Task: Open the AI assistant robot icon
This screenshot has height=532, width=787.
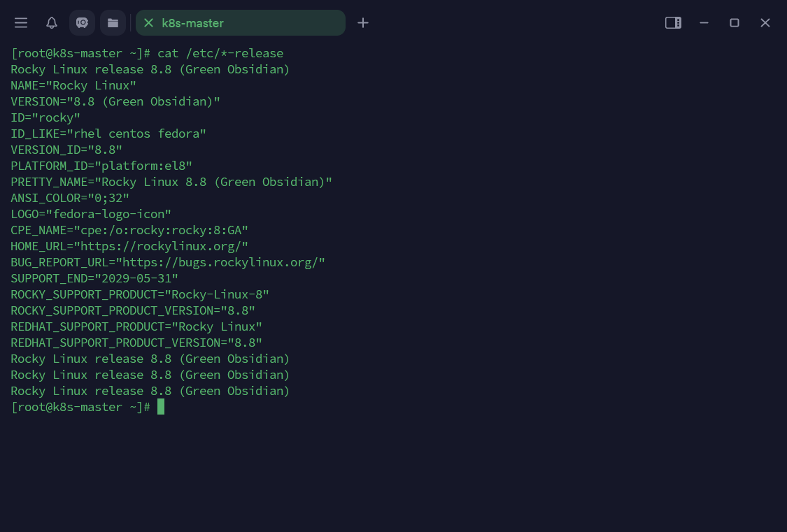Action: point(82,23)
